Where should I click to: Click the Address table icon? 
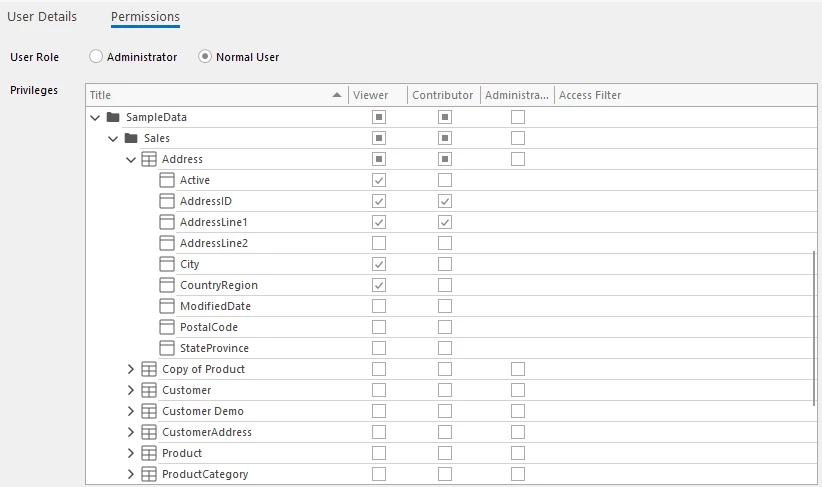(x=149, y=159)
